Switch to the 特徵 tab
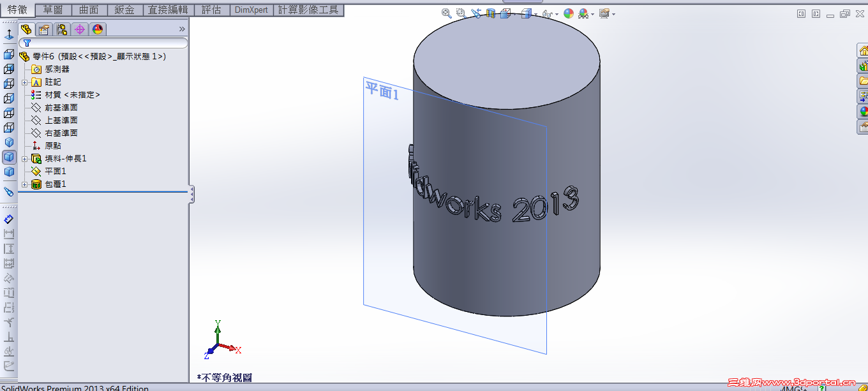 pos(17,10)
